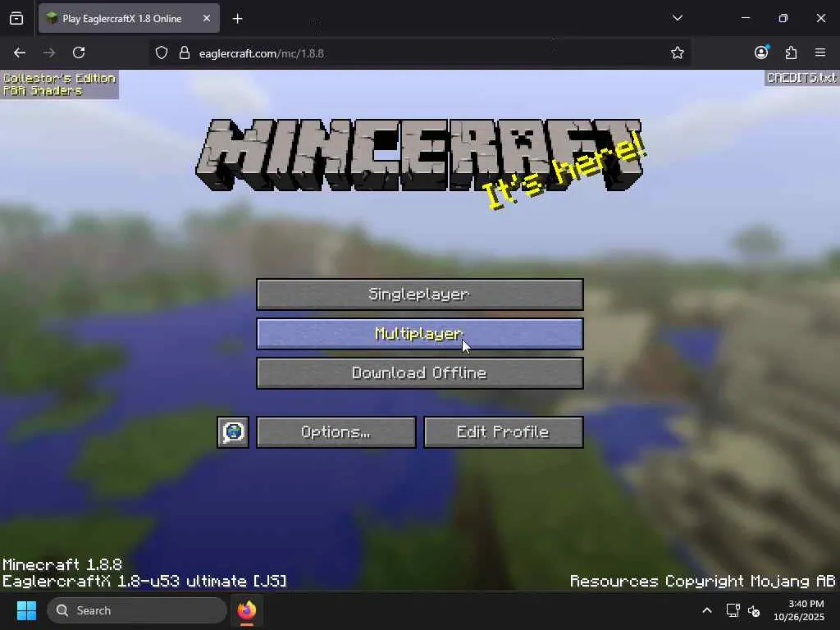Open the browser extensions puzzle icon

[x=791, y=52]
